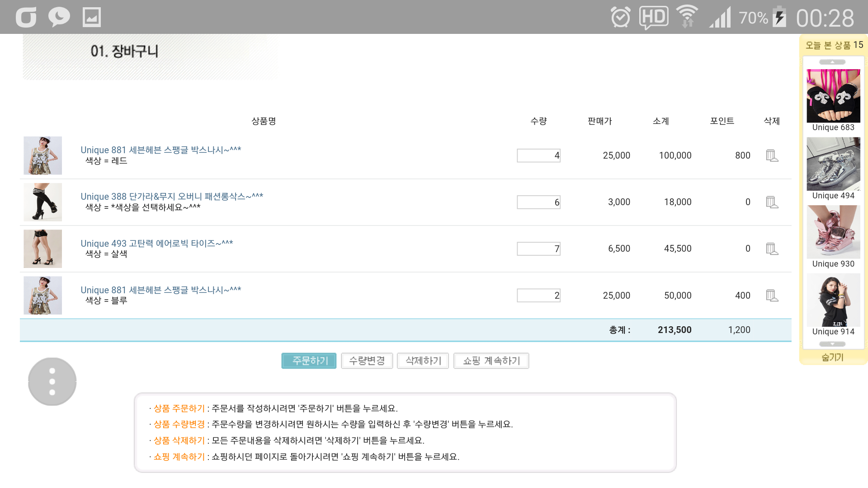868x488 pixels.
Task: Tap the HD voice icon in status bar
Action: pyautogui.click(x=654, y=18)
